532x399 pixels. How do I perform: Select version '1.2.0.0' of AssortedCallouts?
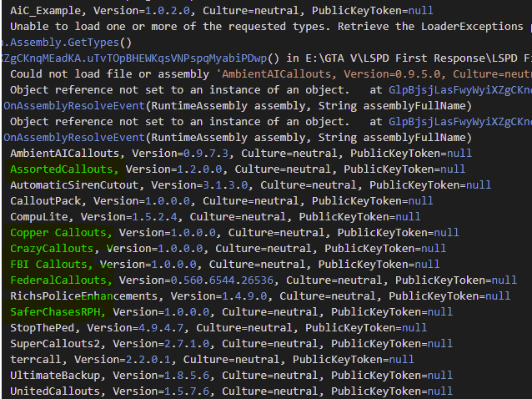click(199, 169)
